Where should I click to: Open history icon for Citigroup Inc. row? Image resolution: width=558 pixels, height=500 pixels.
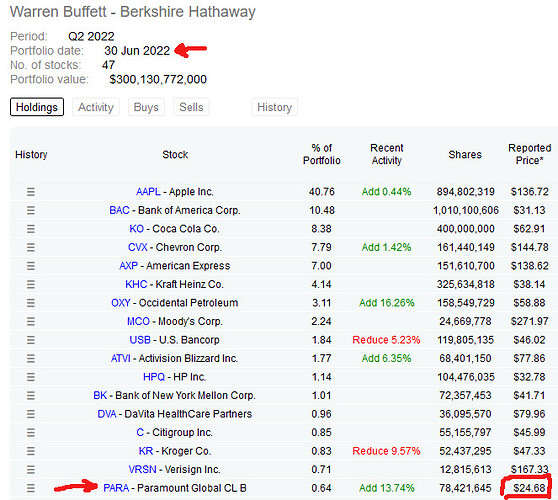(x=31, y=432)
